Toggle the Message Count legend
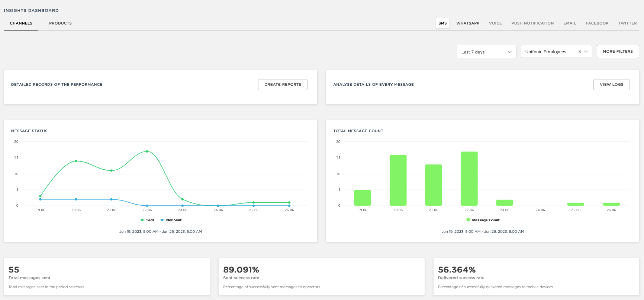The height and width of the screenshot is (300, 644). [x=483, y=220]
